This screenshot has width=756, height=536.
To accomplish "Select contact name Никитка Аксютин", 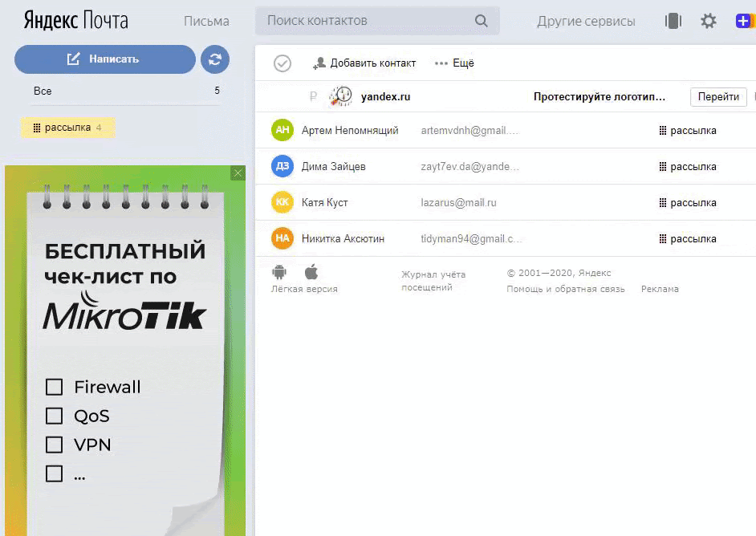I will [x=343, y=238].
